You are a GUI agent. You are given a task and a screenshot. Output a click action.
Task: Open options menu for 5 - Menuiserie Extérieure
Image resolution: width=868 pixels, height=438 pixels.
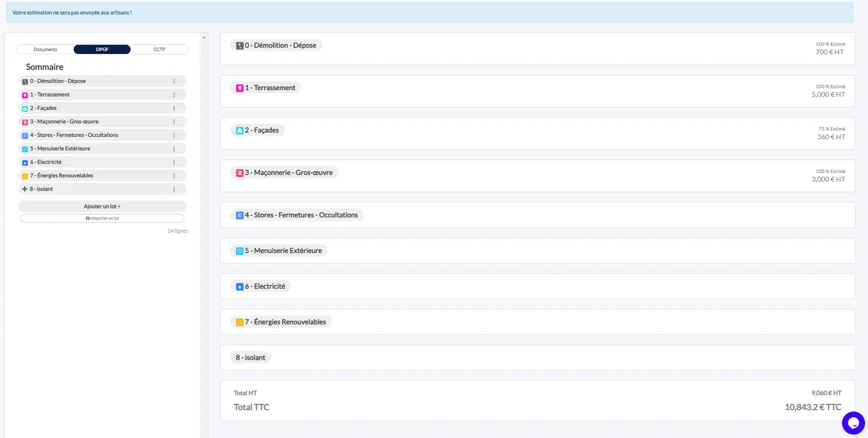pyautogui.click(x=174, y=149)
